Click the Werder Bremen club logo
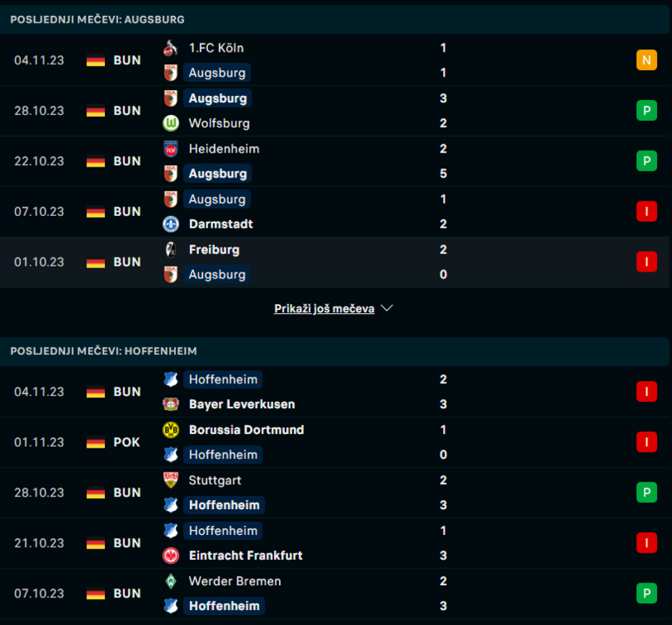 (x=171, y=581)
